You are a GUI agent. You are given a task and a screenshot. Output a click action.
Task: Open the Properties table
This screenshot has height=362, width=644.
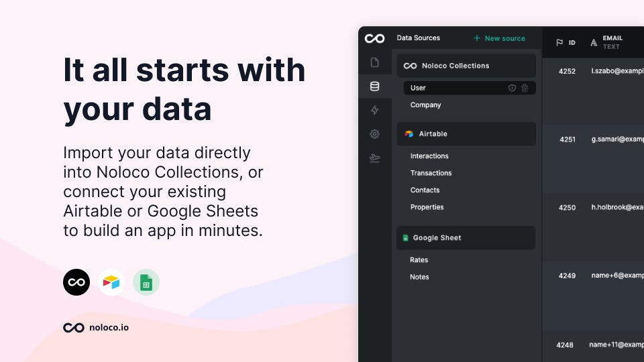pyautogui.click(x=427, y=207)
